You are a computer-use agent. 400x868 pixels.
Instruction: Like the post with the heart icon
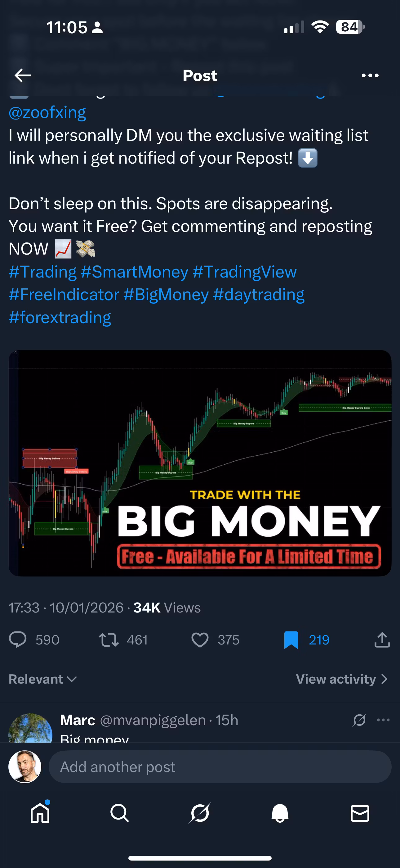tap(200, 640)
